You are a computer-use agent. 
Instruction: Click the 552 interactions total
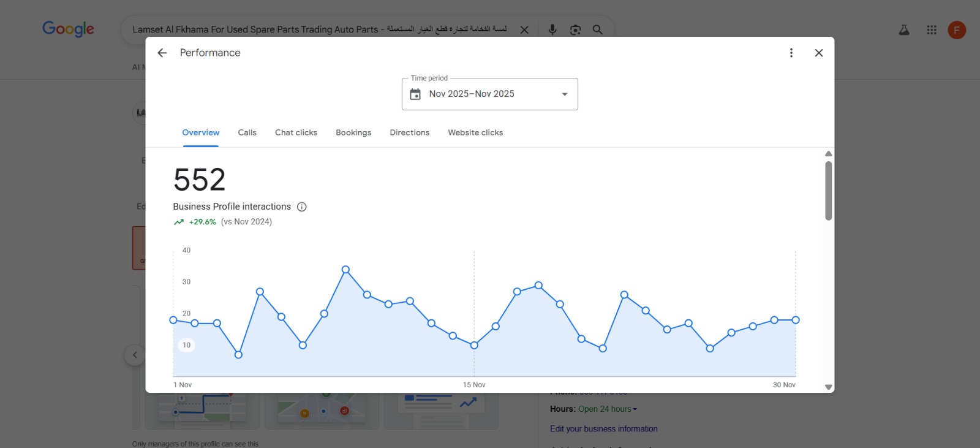[200, 180]
